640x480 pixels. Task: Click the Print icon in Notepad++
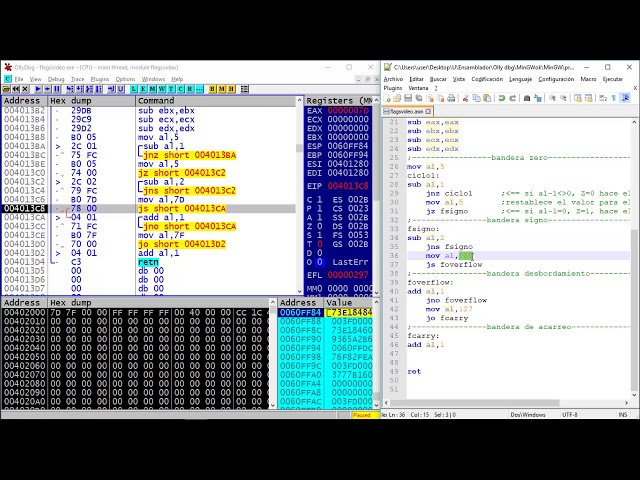pyautogui.click(x=451, y=98)
